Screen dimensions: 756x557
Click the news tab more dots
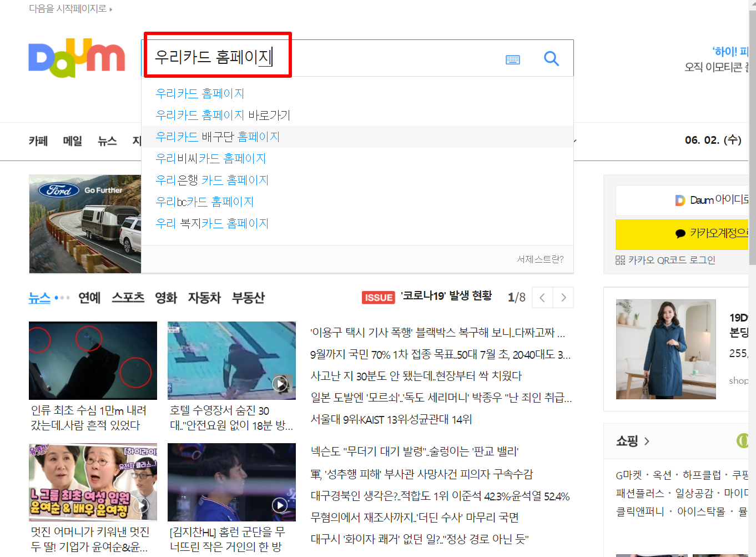click(62, 298)
